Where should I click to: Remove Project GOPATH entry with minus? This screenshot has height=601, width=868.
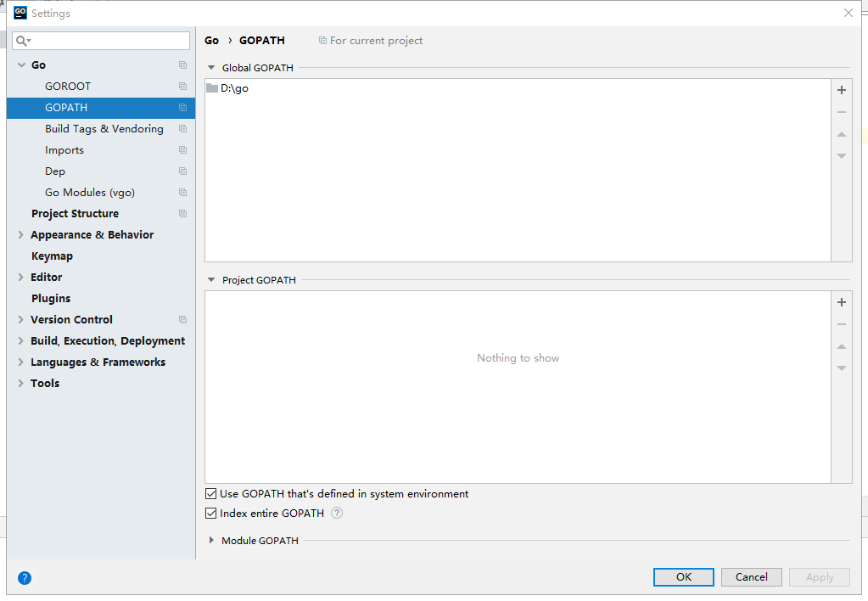pos(842,324)
